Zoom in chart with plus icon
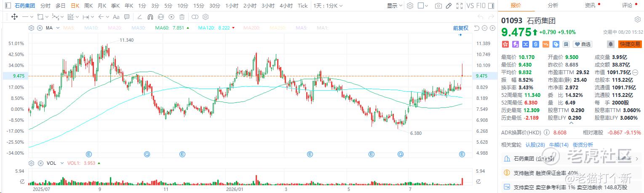The height and width of the screenshot is (193, 644). click(492, 28)
